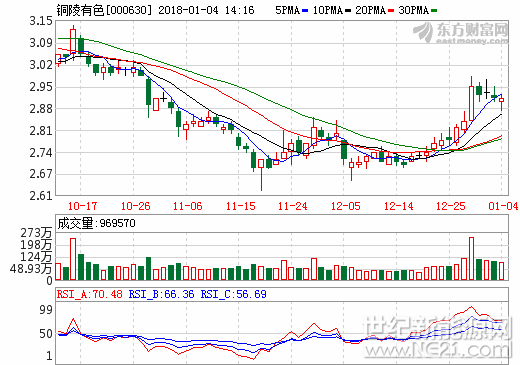Click the 10-26 date label

pyautogui.click(x=135, y=206)
